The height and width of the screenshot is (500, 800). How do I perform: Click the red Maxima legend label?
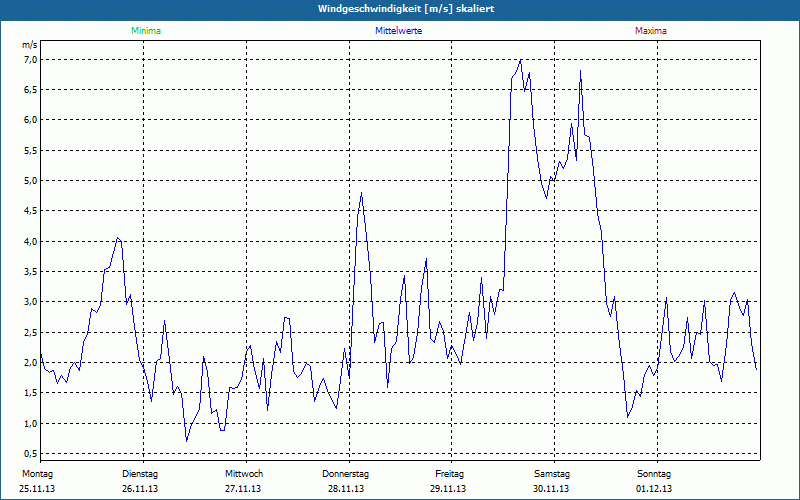point(651,31)
